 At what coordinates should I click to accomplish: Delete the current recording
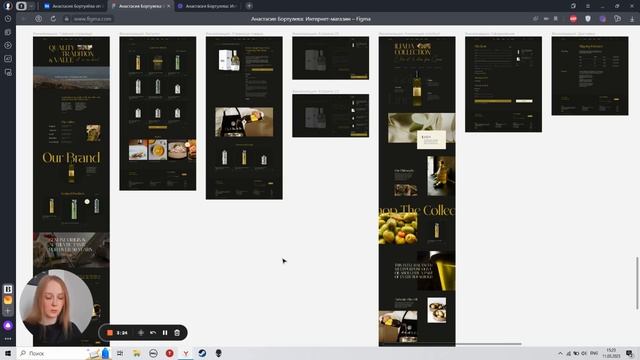[x=177, y=333]
